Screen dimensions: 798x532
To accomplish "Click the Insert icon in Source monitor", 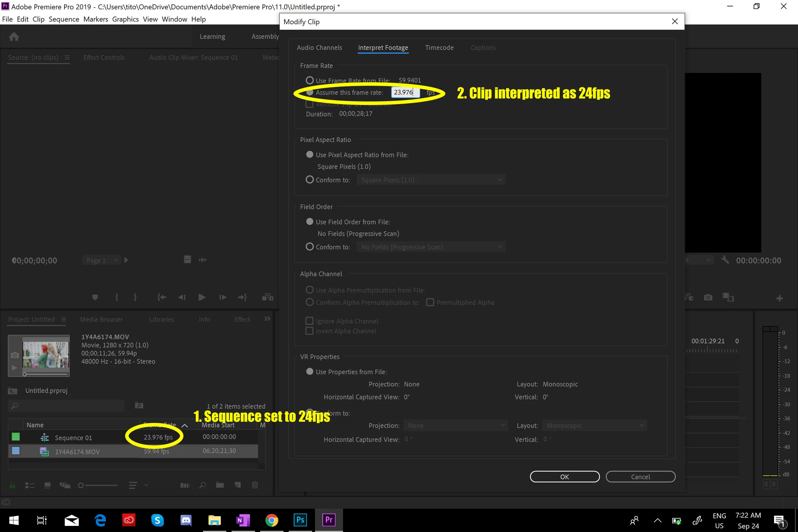I will (x=267, y=297).
